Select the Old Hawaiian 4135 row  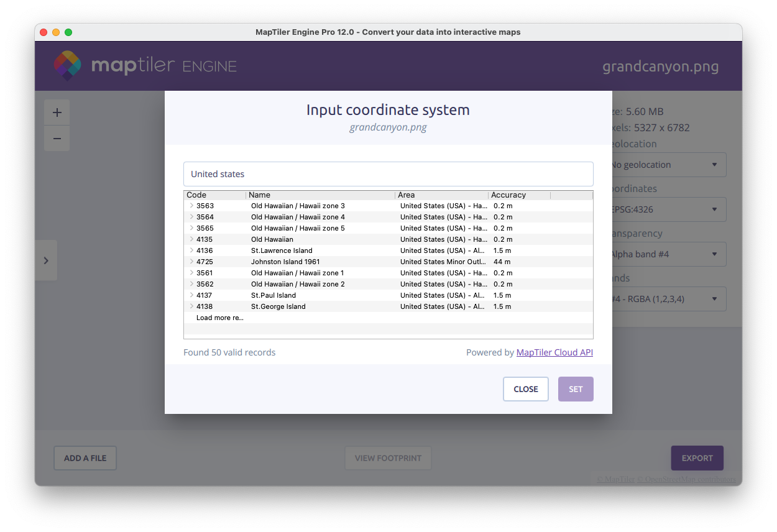[x=272, y=239]
